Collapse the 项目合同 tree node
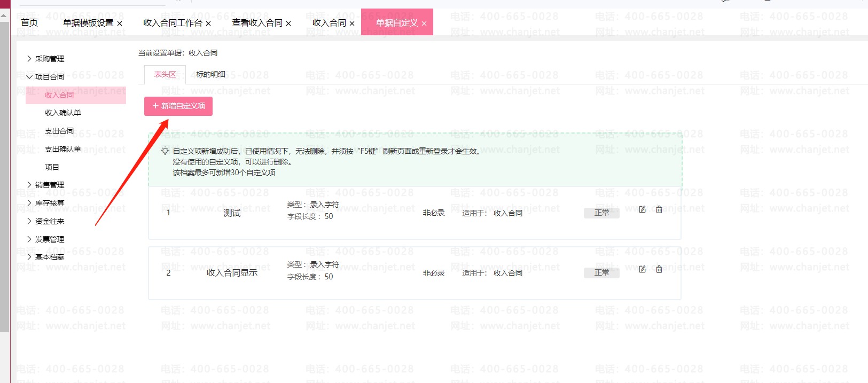The height and width of the screenshot is (383, 868). 29,77
